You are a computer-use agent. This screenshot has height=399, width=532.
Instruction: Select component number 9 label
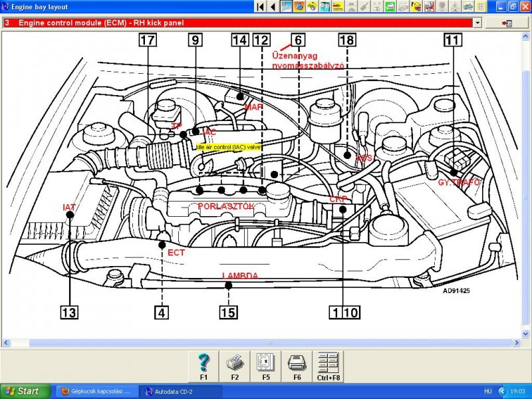tap(196, 40)
